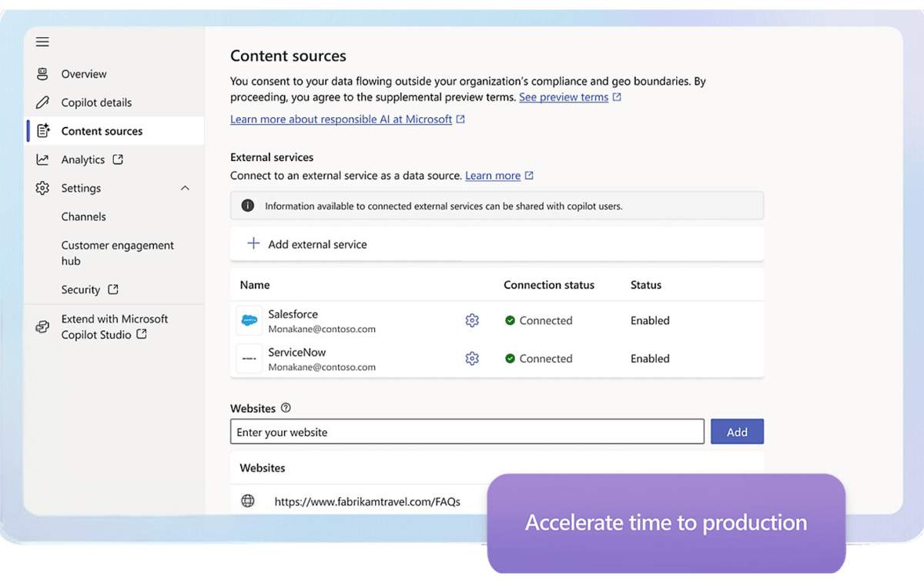
Task: Click the See preview terms link
Action: coord(564,97)
